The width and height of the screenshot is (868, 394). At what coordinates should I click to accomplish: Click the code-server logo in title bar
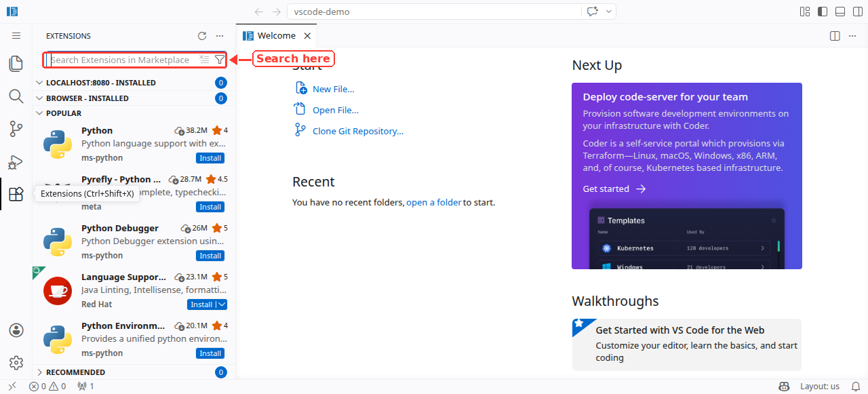(x=12, y=12)
